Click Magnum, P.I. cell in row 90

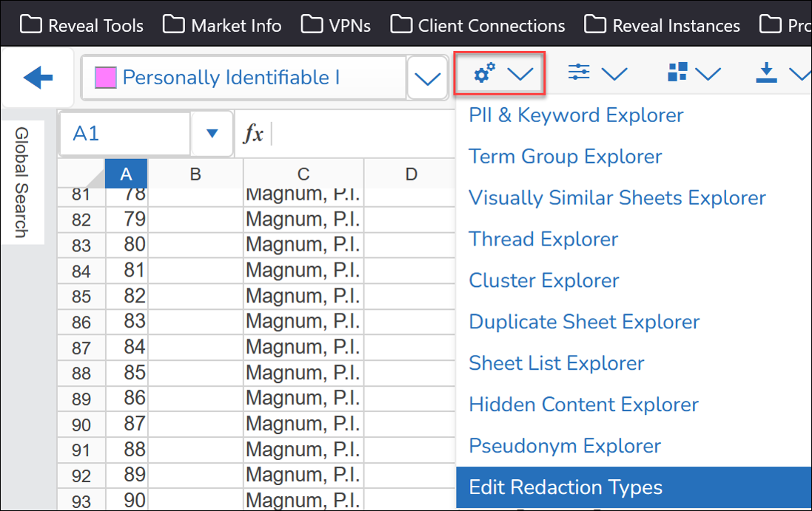click(303, 424)
